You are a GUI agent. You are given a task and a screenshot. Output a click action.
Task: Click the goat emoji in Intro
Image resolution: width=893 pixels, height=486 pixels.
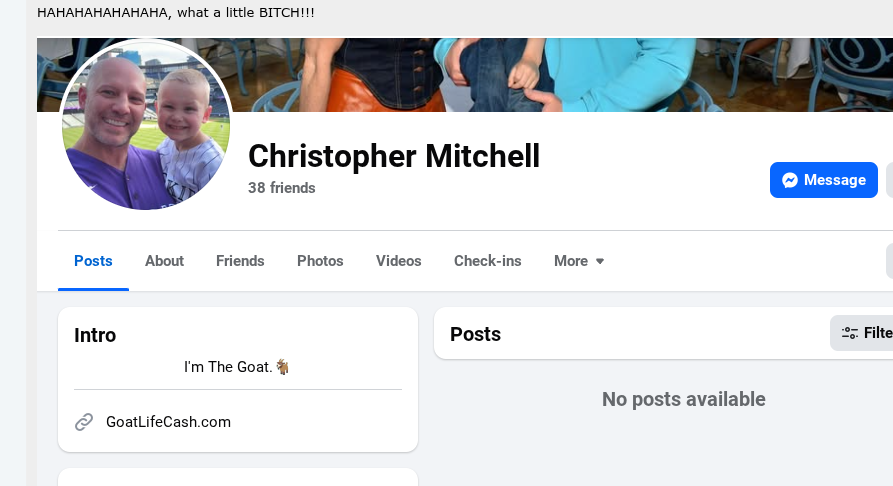click(x=282, y=367)
